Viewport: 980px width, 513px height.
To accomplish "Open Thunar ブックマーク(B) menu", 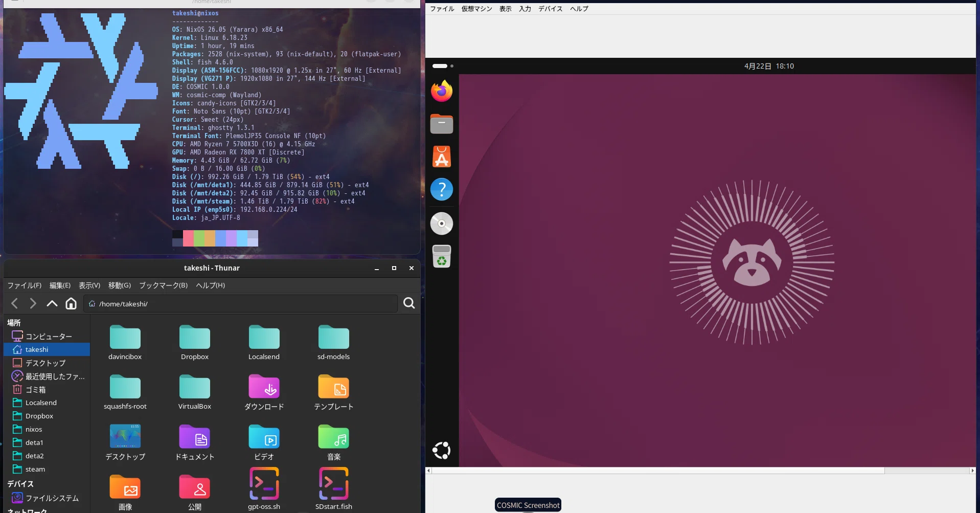I will click(164, 285).
